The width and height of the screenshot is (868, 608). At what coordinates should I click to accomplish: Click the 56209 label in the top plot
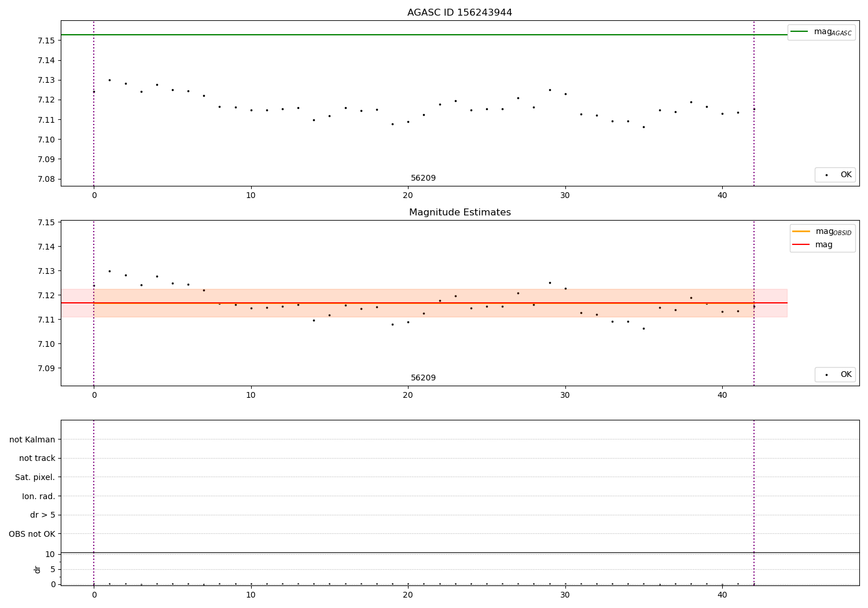click(423, 178)
